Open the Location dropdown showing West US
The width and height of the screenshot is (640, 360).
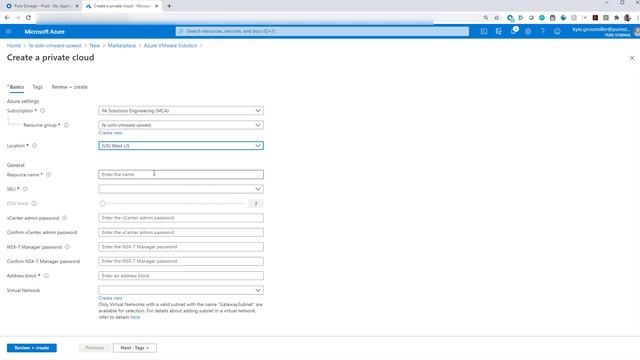(x=181, y=146)
